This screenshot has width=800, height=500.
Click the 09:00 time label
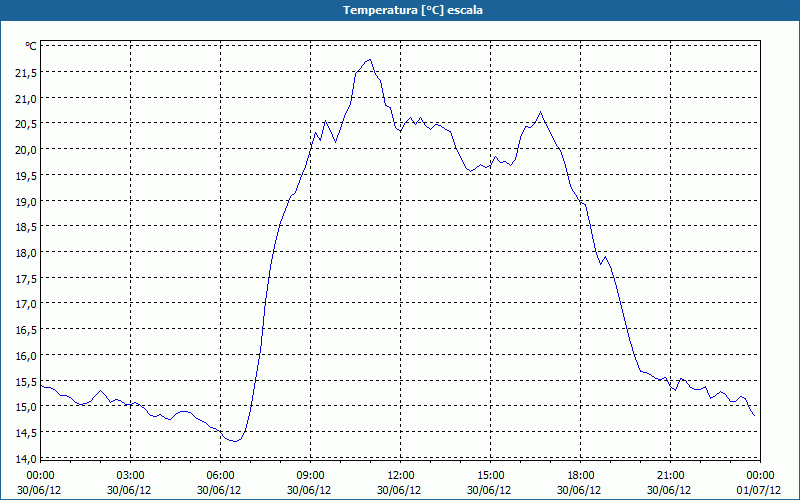(310, 476)
